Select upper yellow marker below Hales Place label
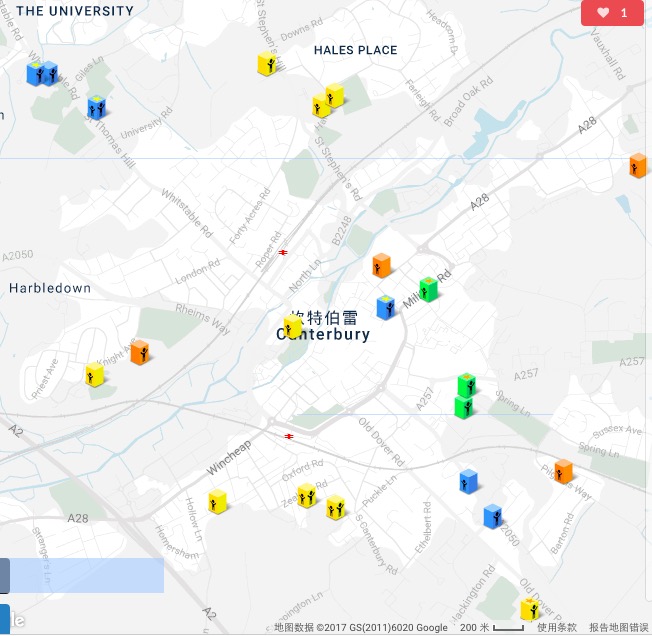 [x=334, y=96]
